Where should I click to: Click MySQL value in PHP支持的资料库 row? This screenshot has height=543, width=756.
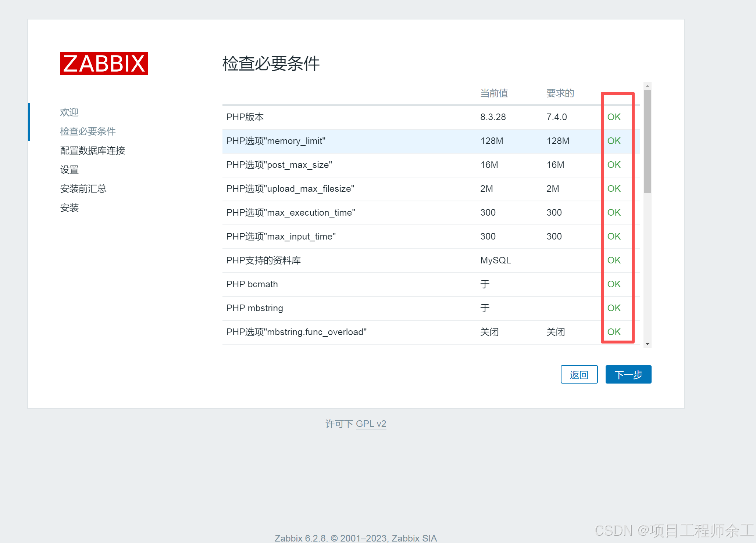coord(495,260)
